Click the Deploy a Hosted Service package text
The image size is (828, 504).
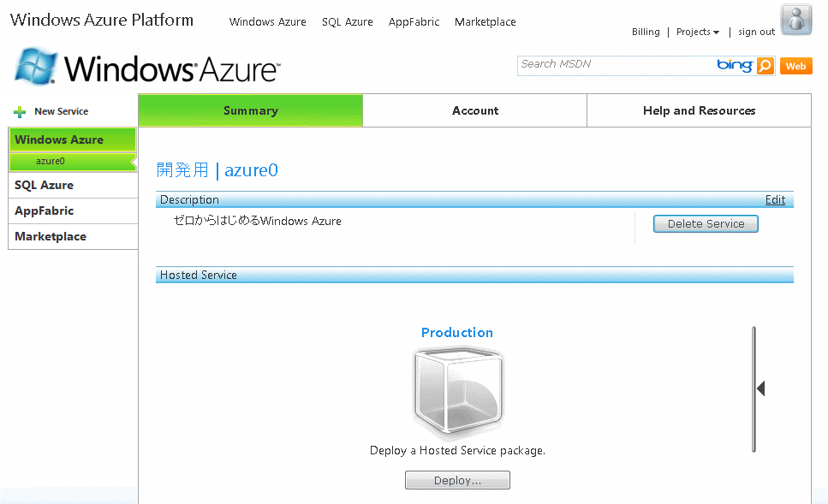click(457, 450)
